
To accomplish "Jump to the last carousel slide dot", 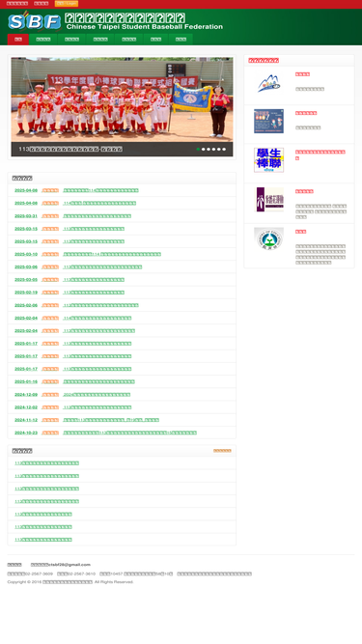I will [224, 149].
